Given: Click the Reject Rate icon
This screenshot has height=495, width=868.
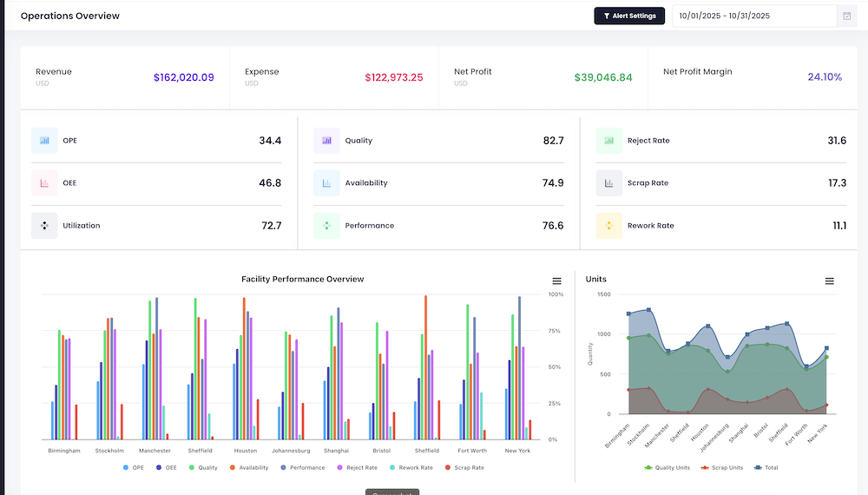Looking at the screenshot, I should pos(608,141).
